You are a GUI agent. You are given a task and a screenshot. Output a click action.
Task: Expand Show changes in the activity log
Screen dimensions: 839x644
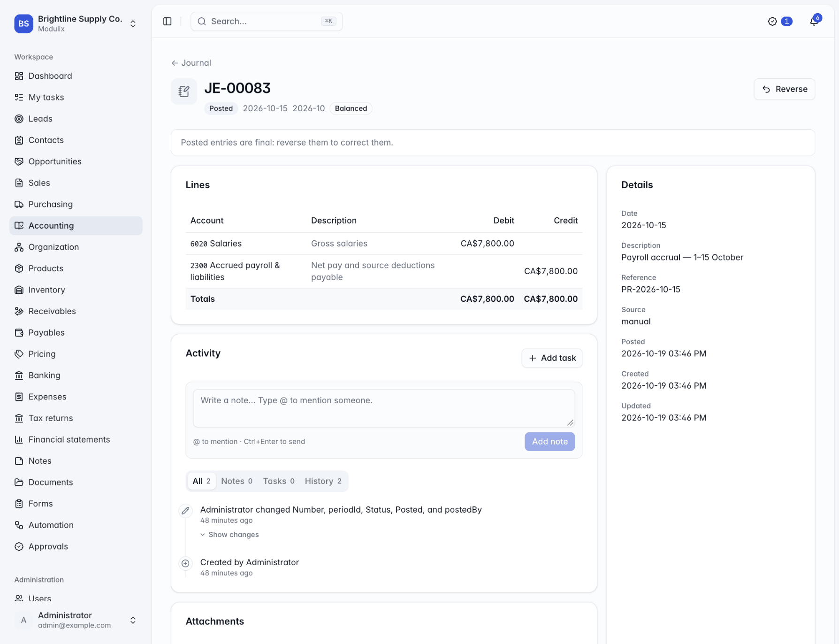[x=229, y=535]
